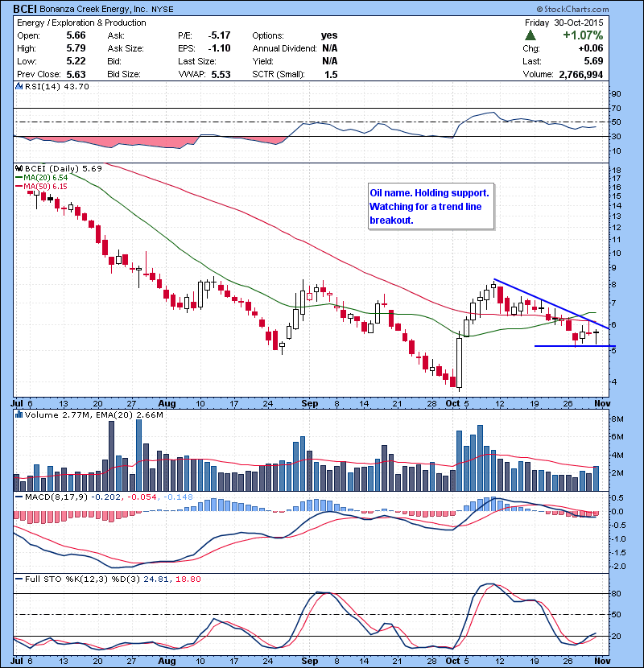Image resolution: width=644 pixels, height=668 pixels.
Task: Click the BCEI Daily candlestick legend icon
Action: [19, 169]
